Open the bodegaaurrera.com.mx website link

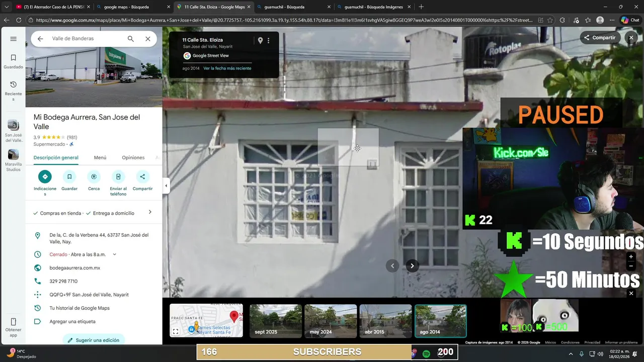[75, 268]
